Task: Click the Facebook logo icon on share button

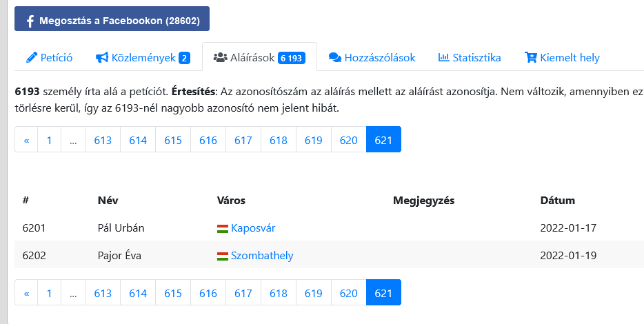Action: click(x=30, y=21)
